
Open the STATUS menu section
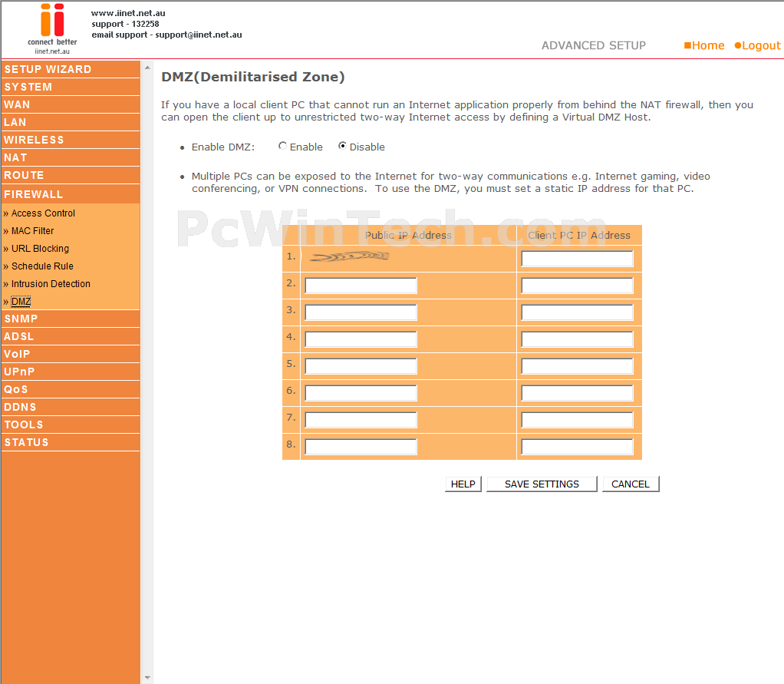click(71, 442)
